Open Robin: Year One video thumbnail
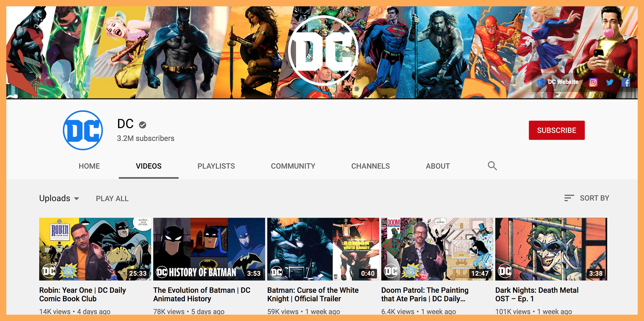Viewport: 644px width, 321px height. [95, 249]
